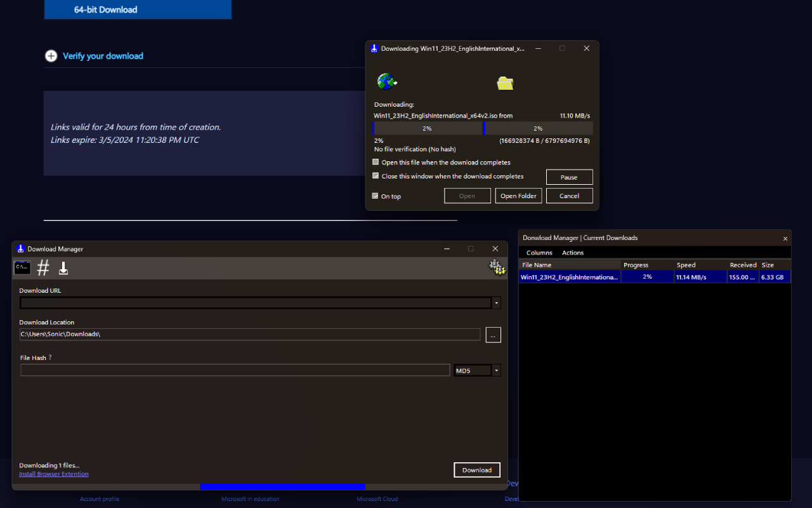Click the 'No file verification (No hash)' text
The image size is (812, 508).
415,149
